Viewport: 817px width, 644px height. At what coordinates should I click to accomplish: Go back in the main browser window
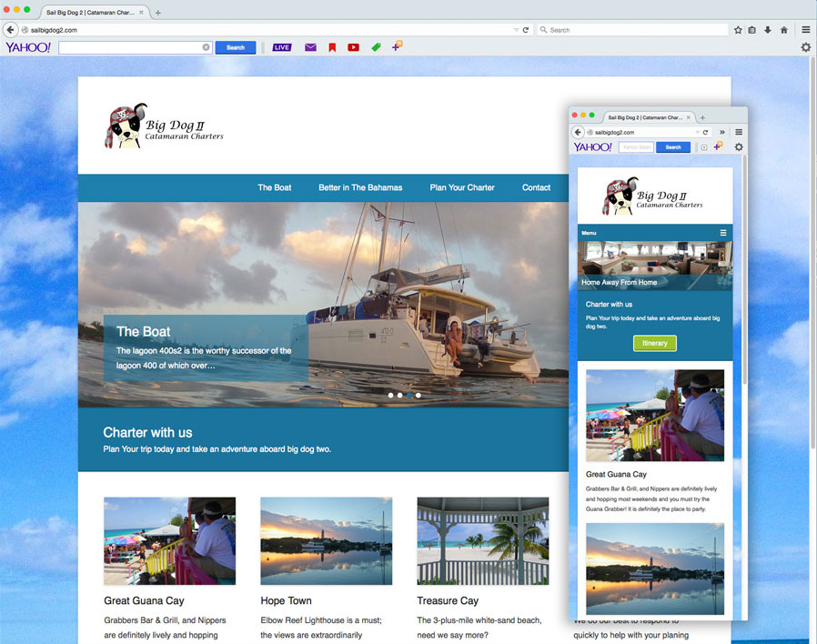pyautogui.click(x=10, y=30)
